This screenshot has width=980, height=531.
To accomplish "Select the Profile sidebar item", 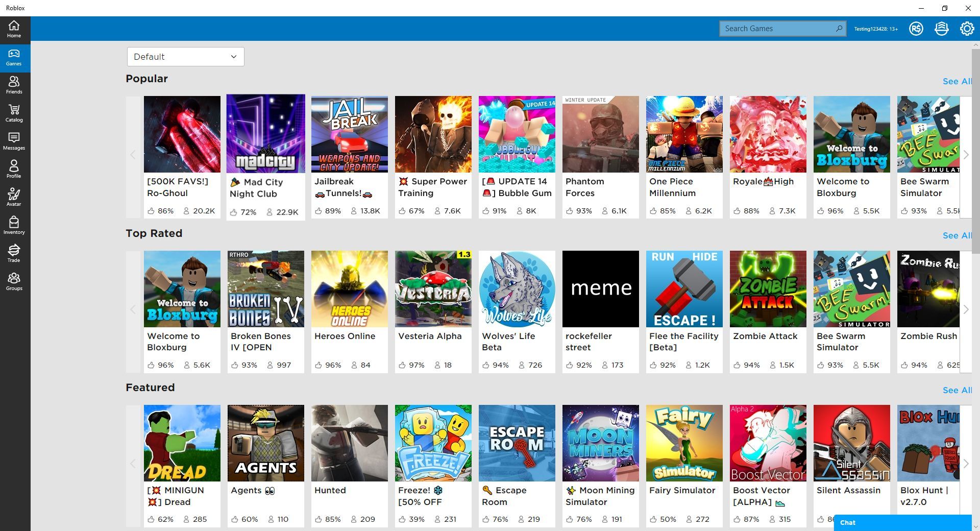I will coord(14,169).
